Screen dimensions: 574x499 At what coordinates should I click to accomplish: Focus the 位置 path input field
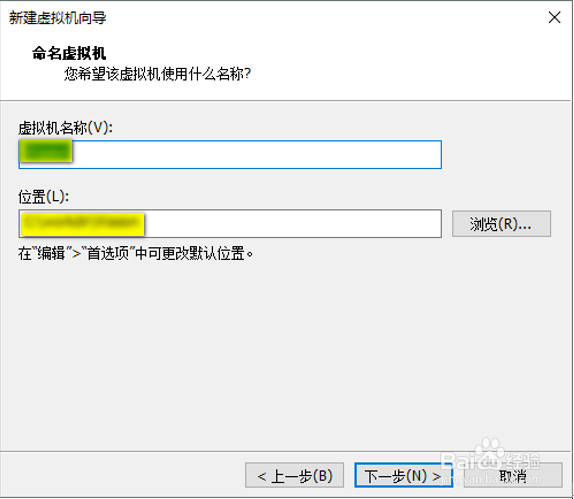coord(230,223)
